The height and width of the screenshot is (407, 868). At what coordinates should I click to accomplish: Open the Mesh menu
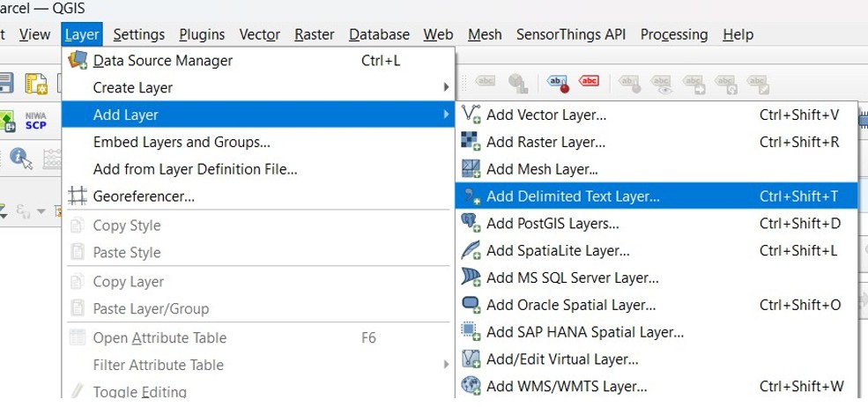[x=485, y=34]
